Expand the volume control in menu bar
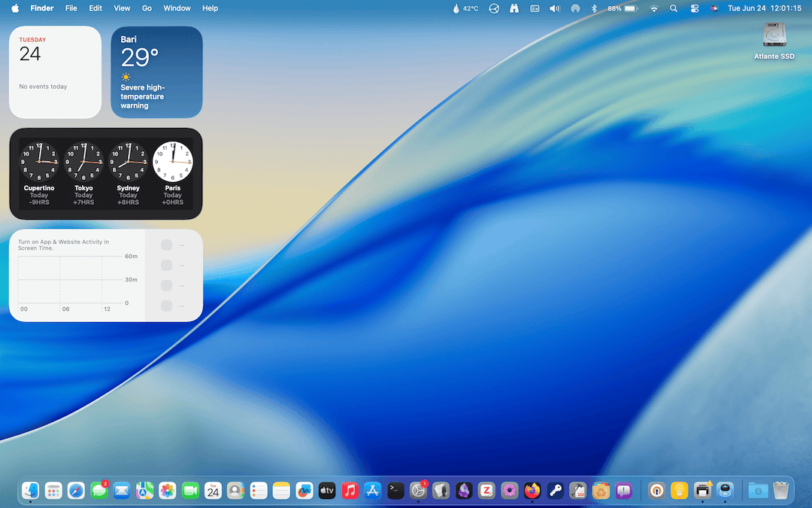This screenshot has width=812, height=508. click(x=555, y=8)
